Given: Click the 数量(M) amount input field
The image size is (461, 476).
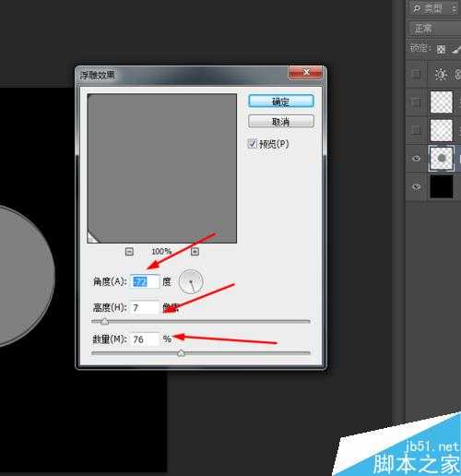Looking at the screenshot, I should click(x=145, y=339).
